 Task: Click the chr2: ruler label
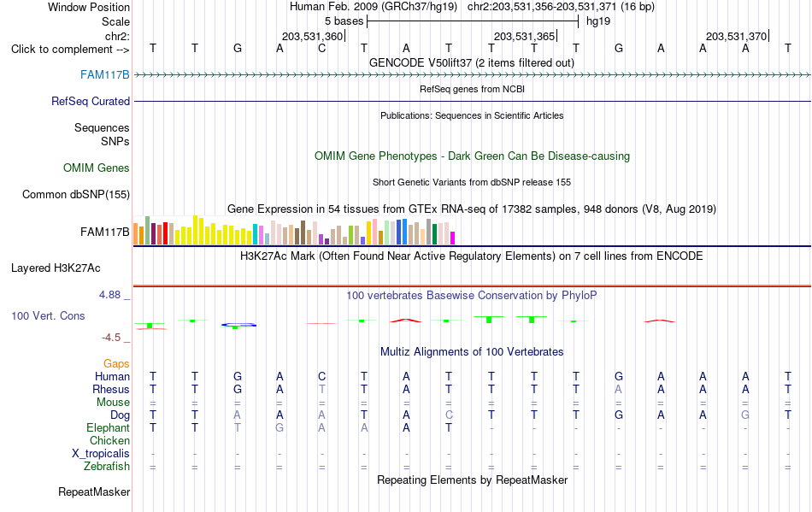(x=117, y=36)
